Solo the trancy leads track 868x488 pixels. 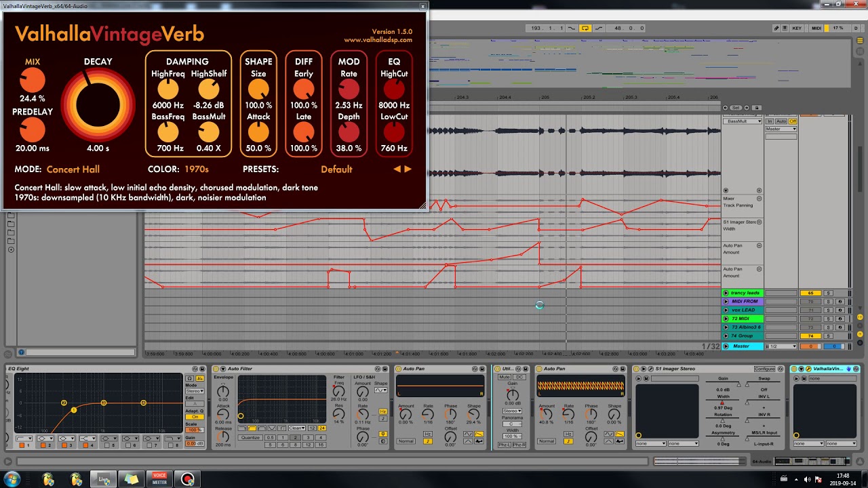tap(828, 293)
